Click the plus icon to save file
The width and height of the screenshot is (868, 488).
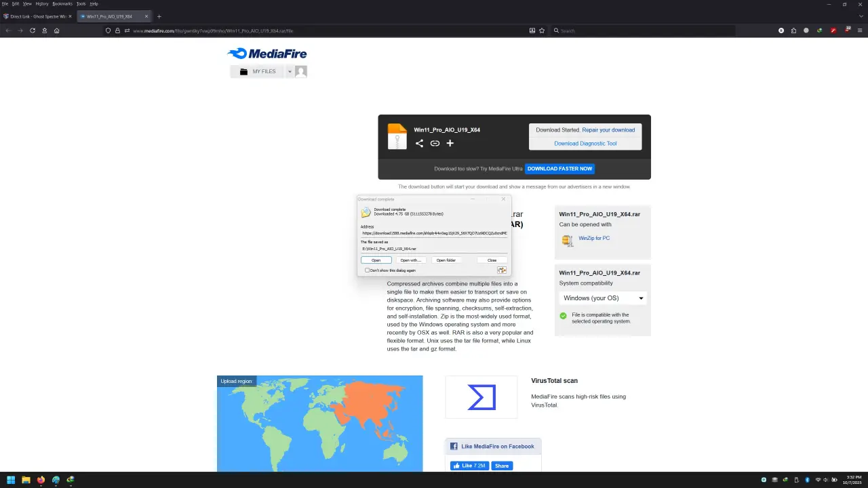(x=450, y=143)
